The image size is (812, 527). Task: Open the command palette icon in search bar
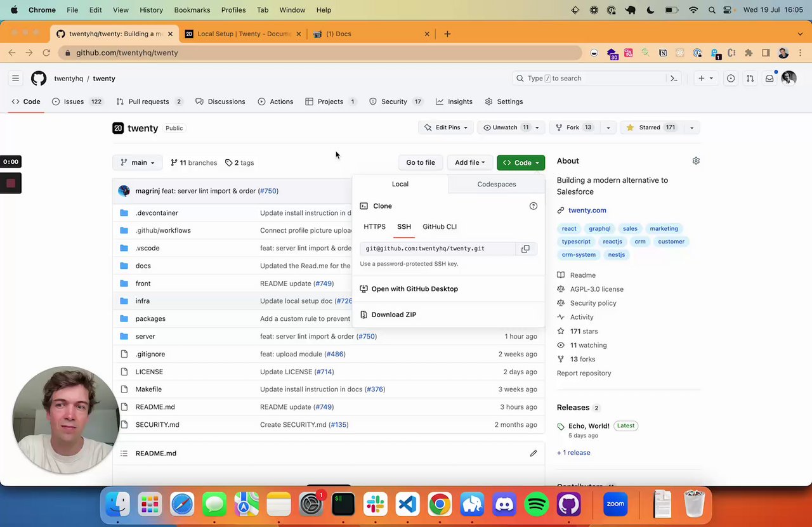point(674,78)
